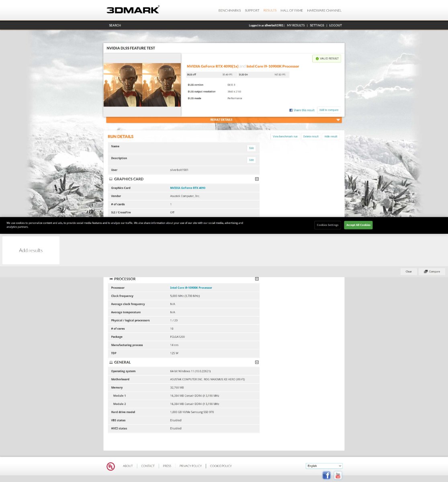Open the Hall of Fame menu

pyautogui.click(x=292, y=10)
